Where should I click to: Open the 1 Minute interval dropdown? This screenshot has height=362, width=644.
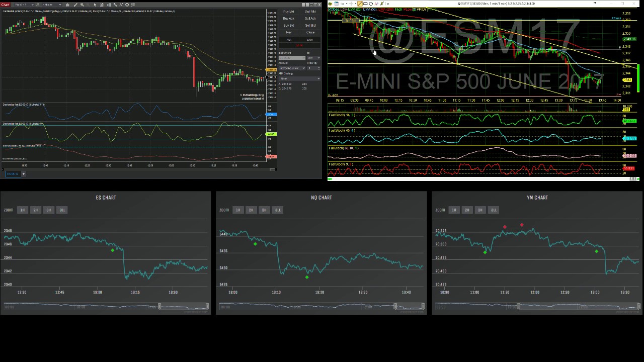52,5
